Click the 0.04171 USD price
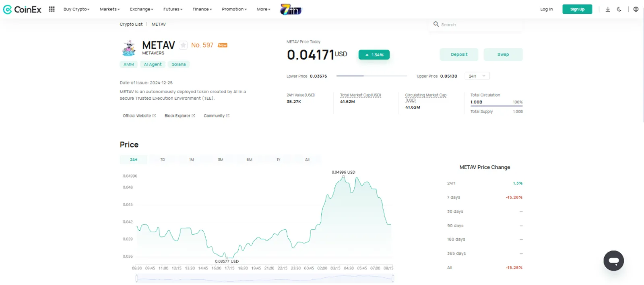This screenshot has width=644, height=285. pyautogui.click(x=317, y=55)
